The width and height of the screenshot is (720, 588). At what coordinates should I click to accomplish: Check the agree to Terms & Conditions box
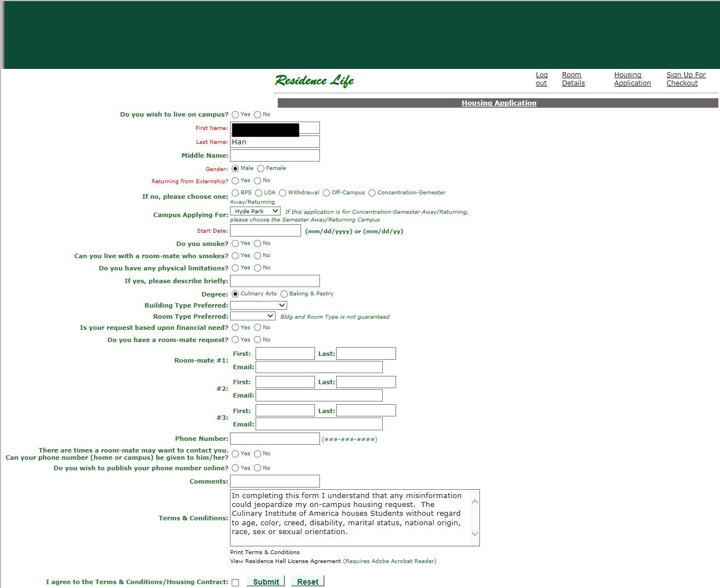[236, 582]
